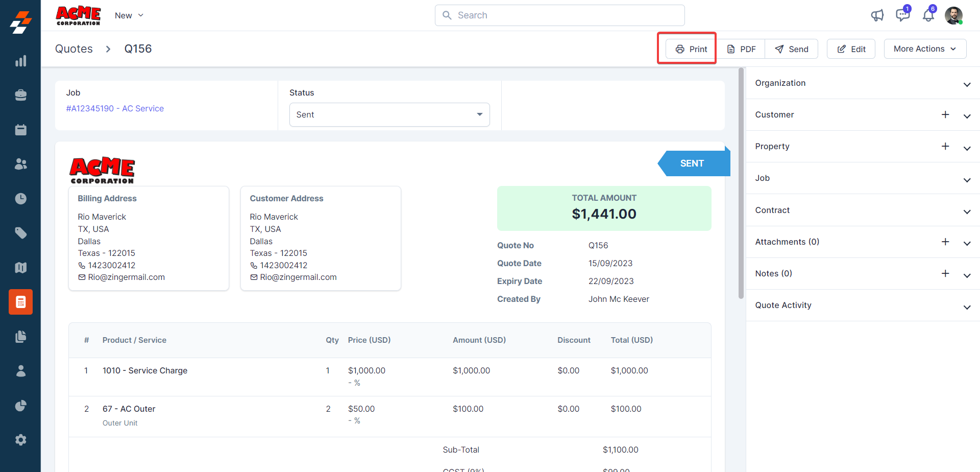This screenshot has width=980, height=472.
Task: Open the Status dropdown showing Sent
Action: pos(389,114)
